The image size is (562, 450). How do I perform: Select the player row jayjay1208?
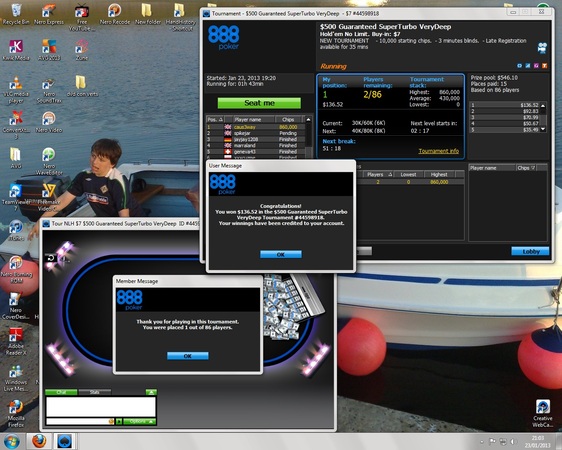(x=256, y=139)
